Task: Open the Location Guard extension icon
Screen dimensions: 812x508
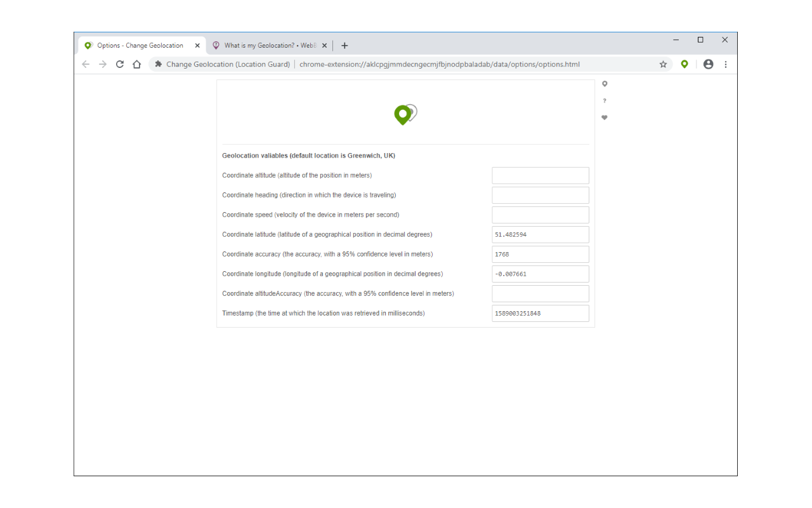Action: [684, 64]
